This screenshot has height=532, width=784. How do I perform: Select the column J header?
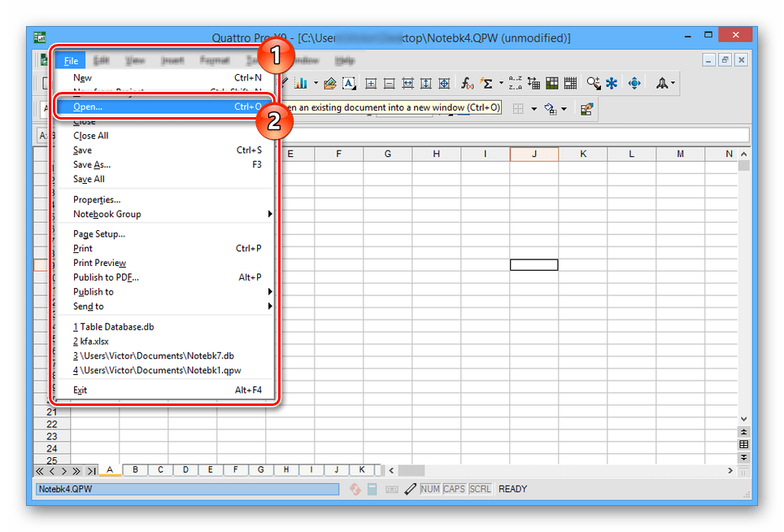point(534,155)
